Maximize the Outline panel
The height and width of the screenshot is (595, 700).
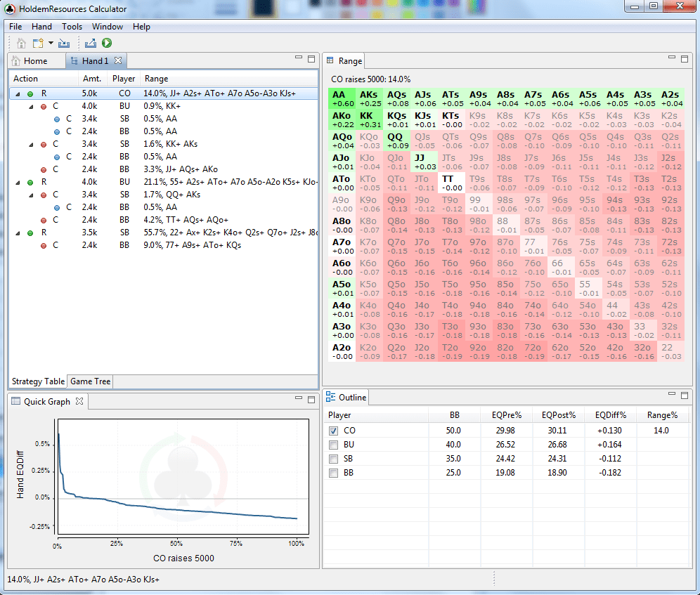click(x=685, y=395)
